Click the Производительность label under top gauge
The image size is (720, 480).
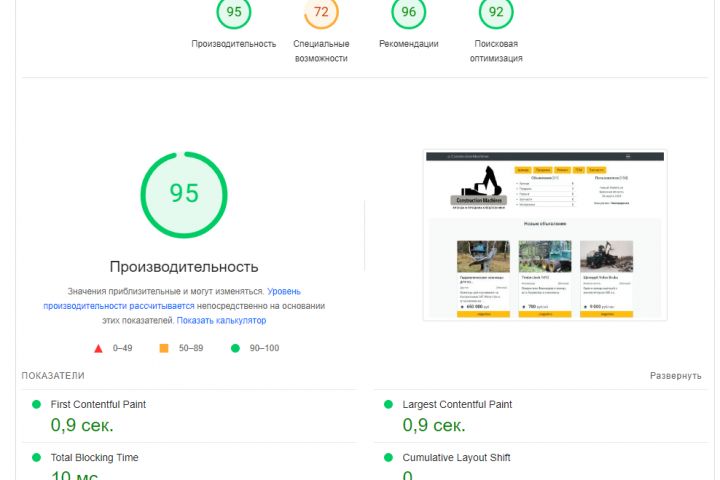click(234, 44)
